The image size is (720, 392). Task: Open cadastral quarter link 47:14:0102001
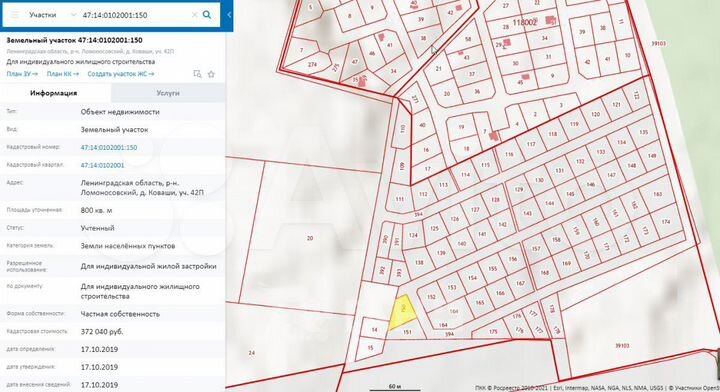pos(102,165)
